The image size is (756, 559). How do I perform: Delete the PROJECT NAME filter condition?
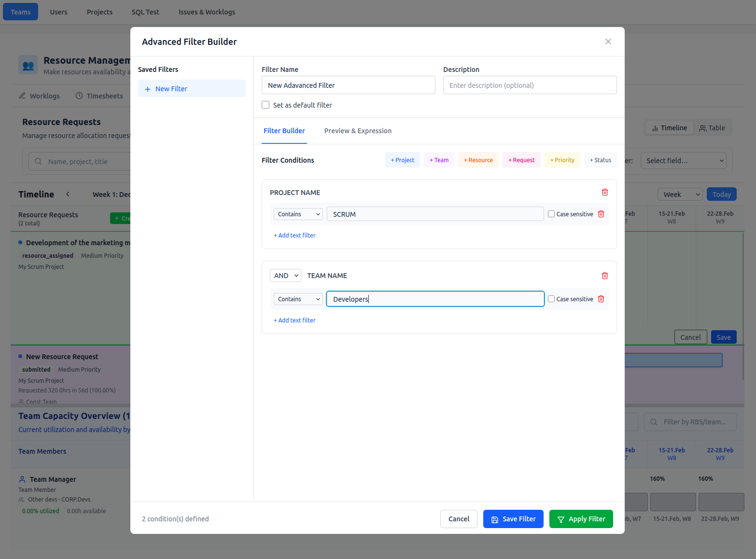click(604, 192)
